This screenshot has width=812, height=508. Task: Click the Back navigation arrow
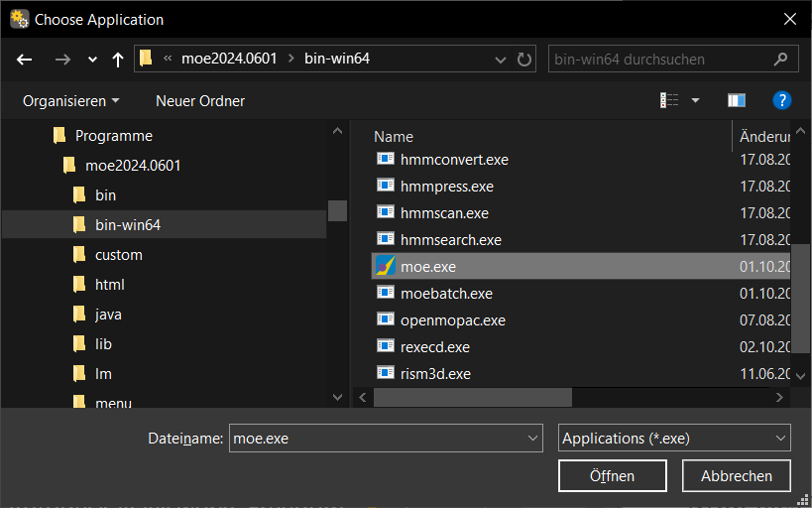(25, 60)
